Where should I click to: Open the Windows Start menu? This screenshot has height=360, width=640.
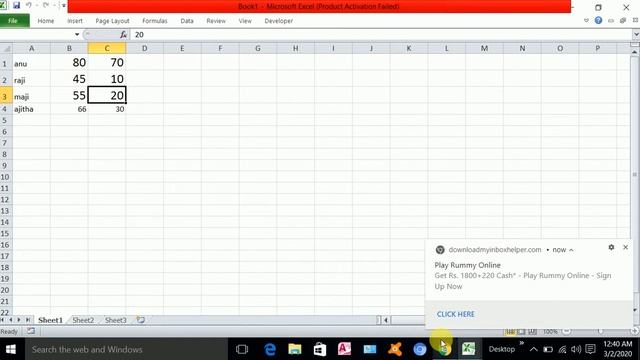11,349
